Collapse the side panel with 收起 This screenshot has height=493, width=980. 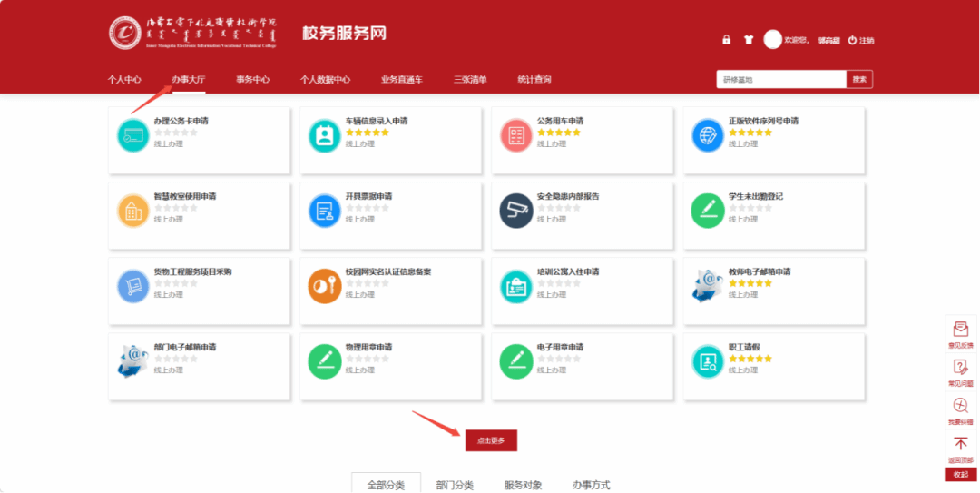tap(960, 474)
